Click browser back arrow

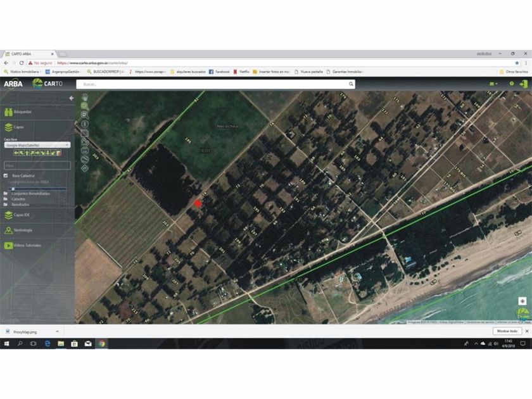(6, 63)
